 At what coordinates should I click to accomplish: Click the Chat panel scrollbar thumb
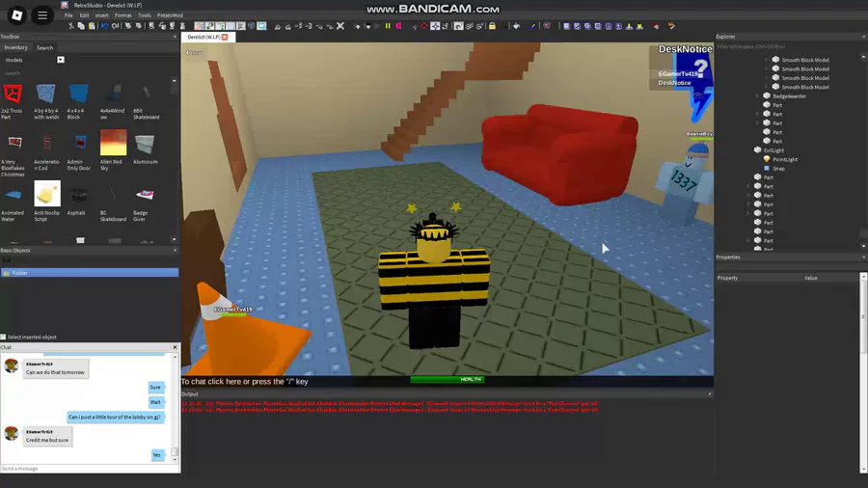pyautogui.click(x=175, y=452)
